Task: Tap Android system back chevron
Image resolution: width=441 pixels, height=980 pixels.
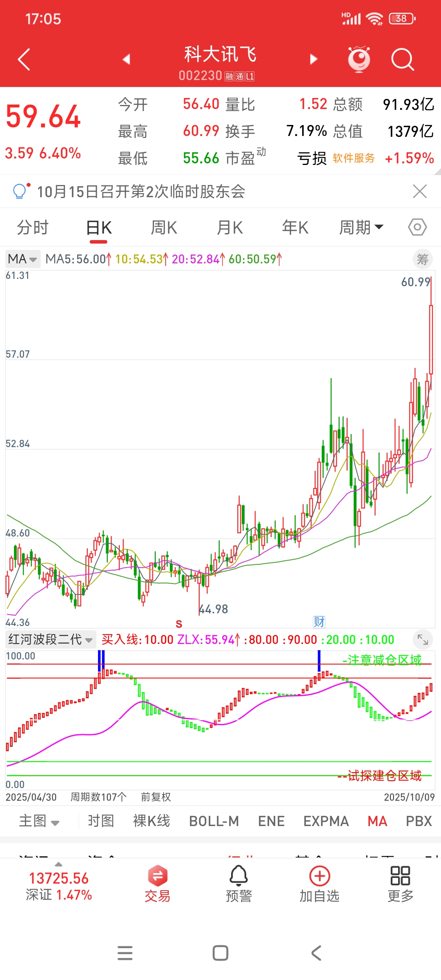Action: pyautogui.click(x=316, y=953)
